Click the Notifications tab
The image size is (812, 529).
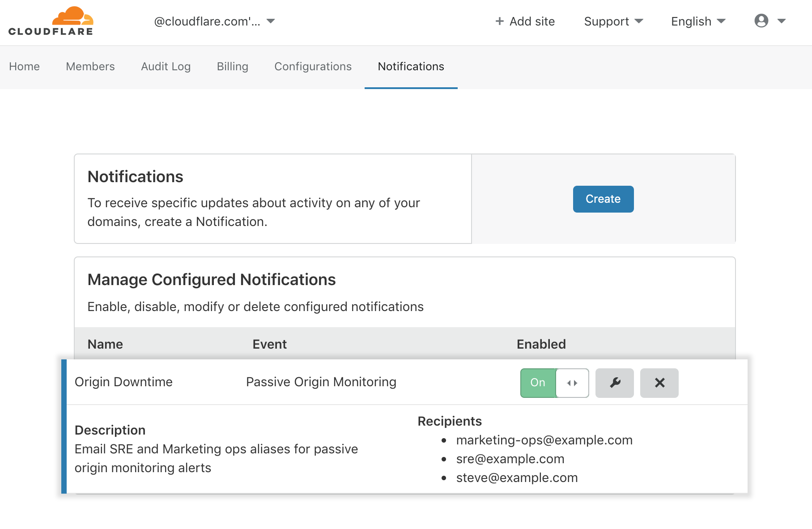coord(411,67)
